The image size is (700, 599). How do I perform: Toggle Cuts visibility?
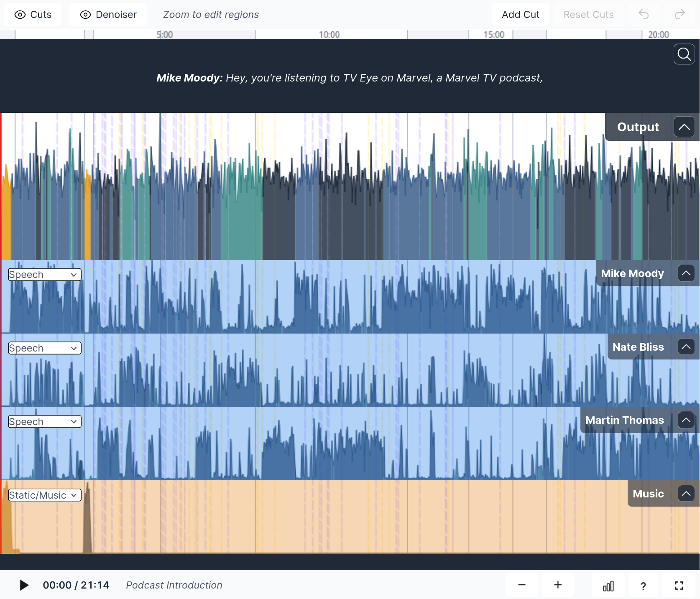[33, 15]
